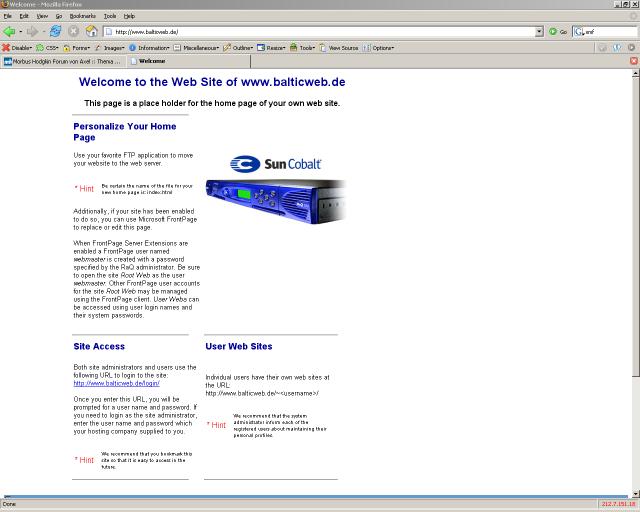This screenshot has height=512, width=640.
Task: Open the Disable menu of Web Developer toolbar
Action: click(17, 48)
